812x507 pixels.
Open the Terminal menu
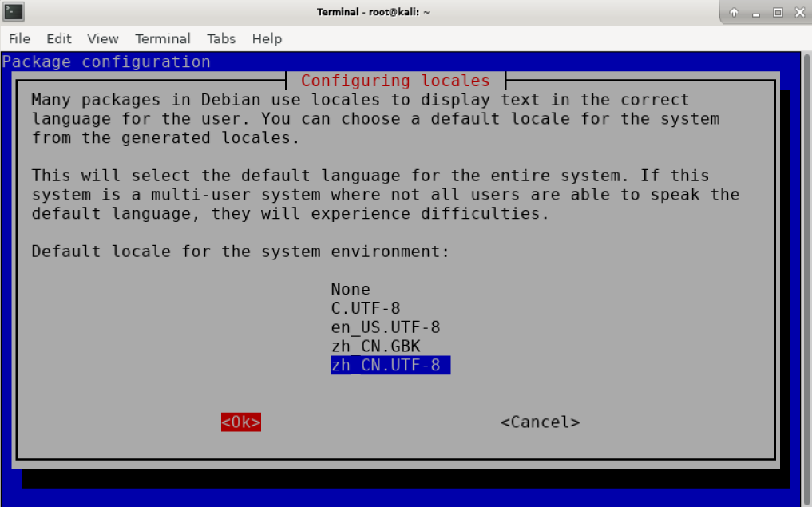tap(163, 38)
